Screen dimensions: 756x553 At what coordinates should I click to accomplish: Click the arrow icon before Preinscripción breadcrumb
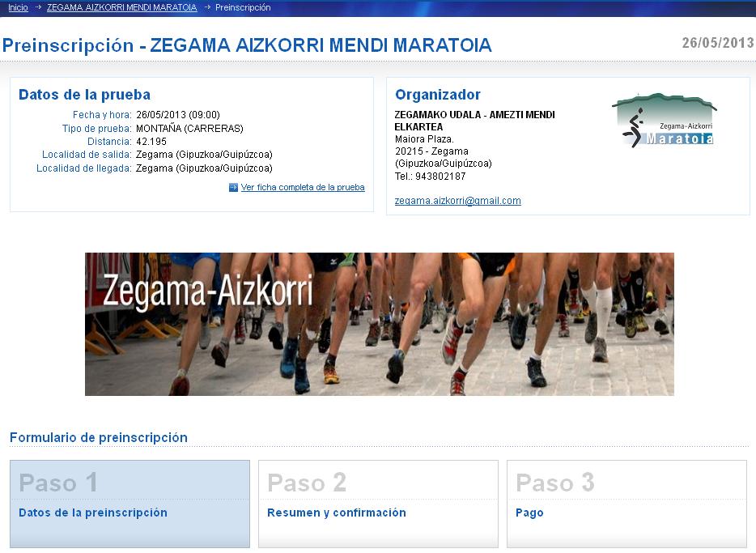pyautogui.click(x=207, y=7)
